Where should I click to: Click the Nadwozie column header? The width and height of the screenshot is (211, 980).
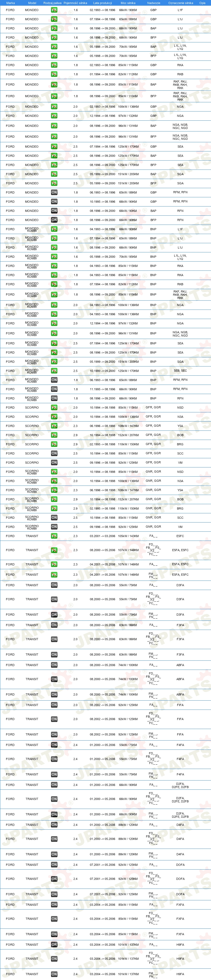click(x=154, y=3)
